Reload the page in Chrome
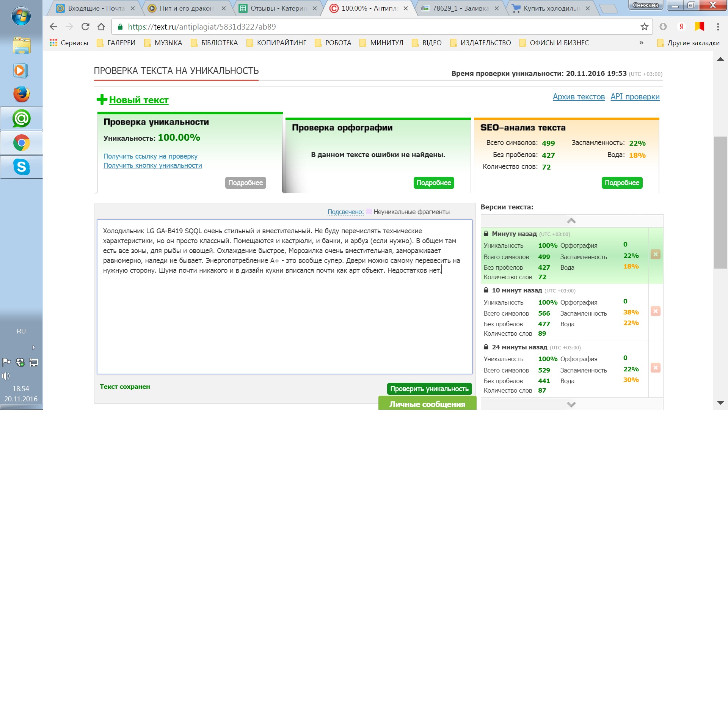This screenshot has width=728, height=720. (85, 27)
